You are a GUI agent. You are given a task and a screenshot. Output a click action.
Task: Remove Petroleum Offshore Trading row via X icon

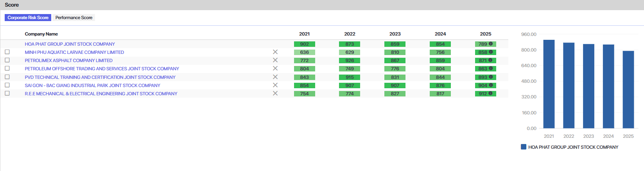pos(275,68)
